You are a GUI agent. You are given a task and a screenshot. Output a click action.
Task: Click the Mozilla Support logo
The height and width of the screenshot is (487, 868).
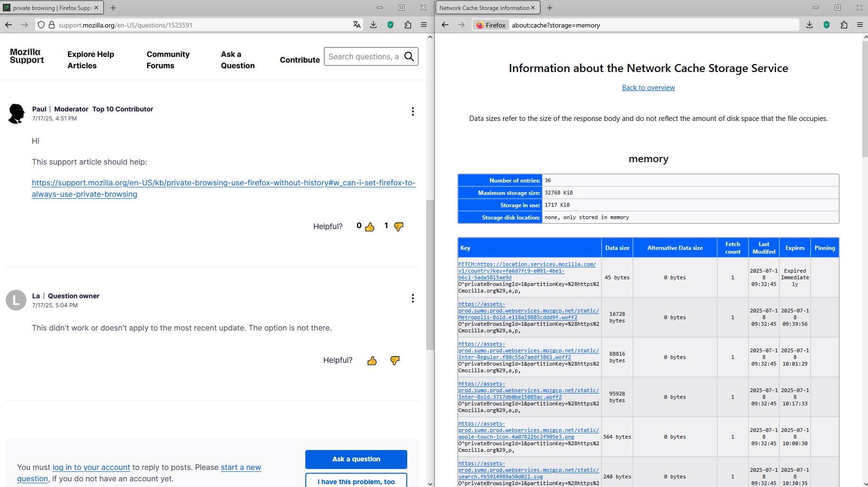click(x=27, y=56)
